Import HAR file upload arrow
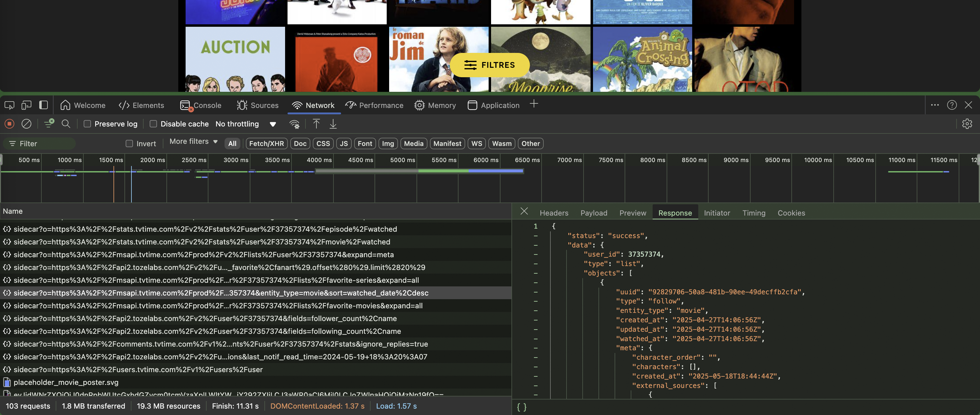 (316, 124)
